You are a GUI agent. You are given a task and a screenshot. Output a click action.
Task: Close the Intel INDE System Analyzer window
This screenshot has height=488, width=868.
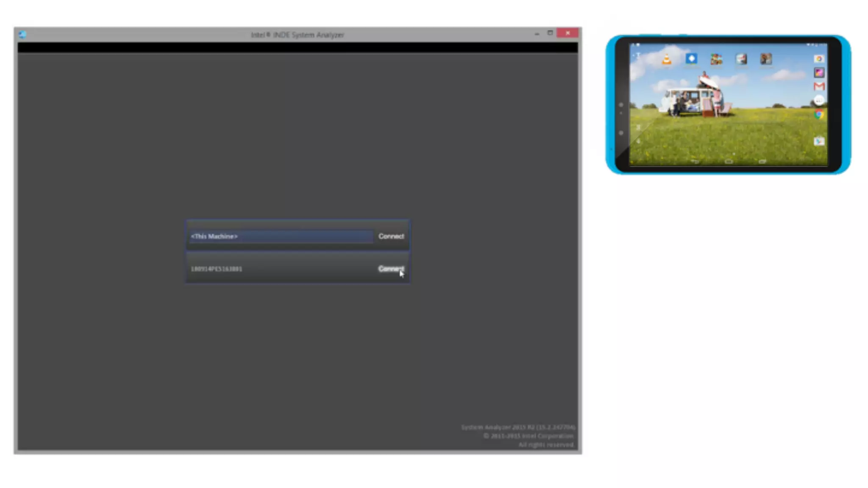568,33
